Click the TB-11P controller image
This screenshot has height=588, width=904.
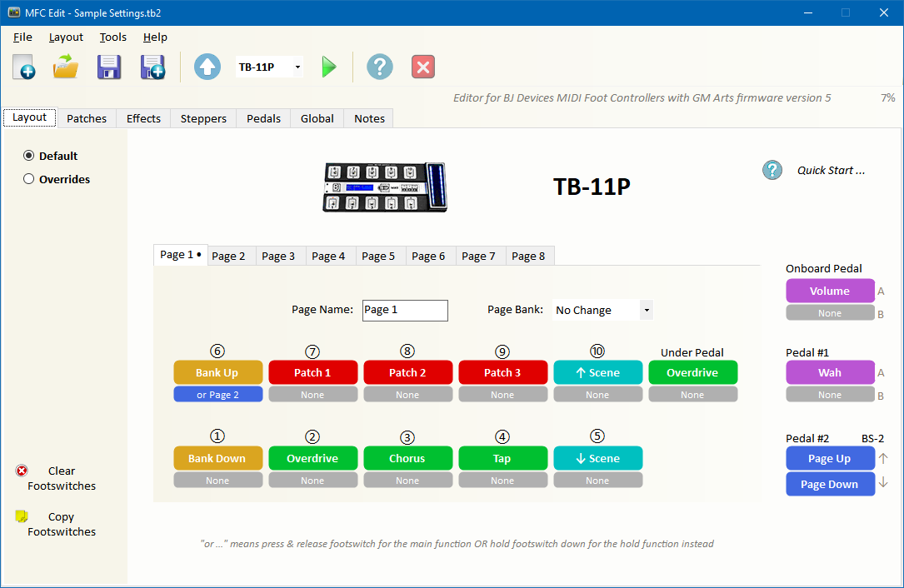tap(385, 187)
